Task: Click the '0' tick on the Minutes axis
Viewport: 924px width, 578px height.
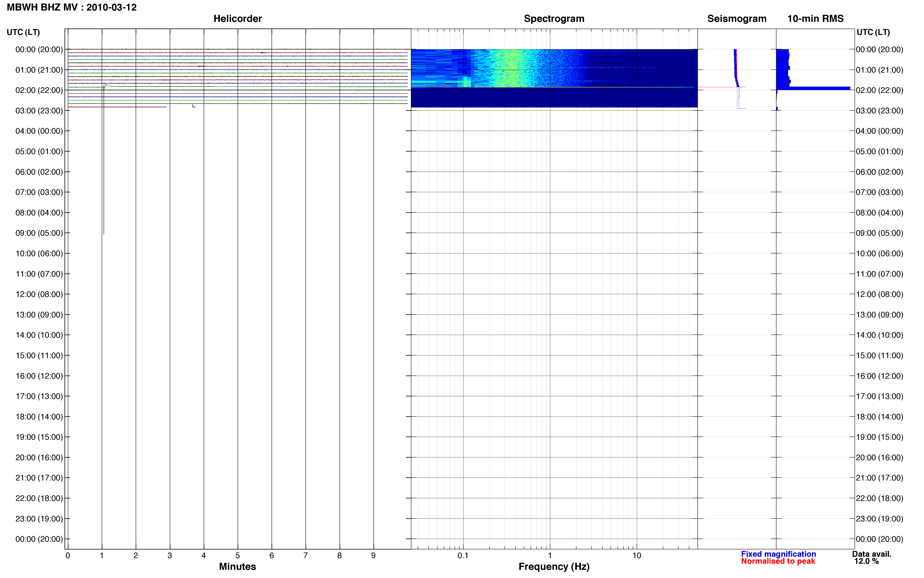Action: tap(68, 555)
